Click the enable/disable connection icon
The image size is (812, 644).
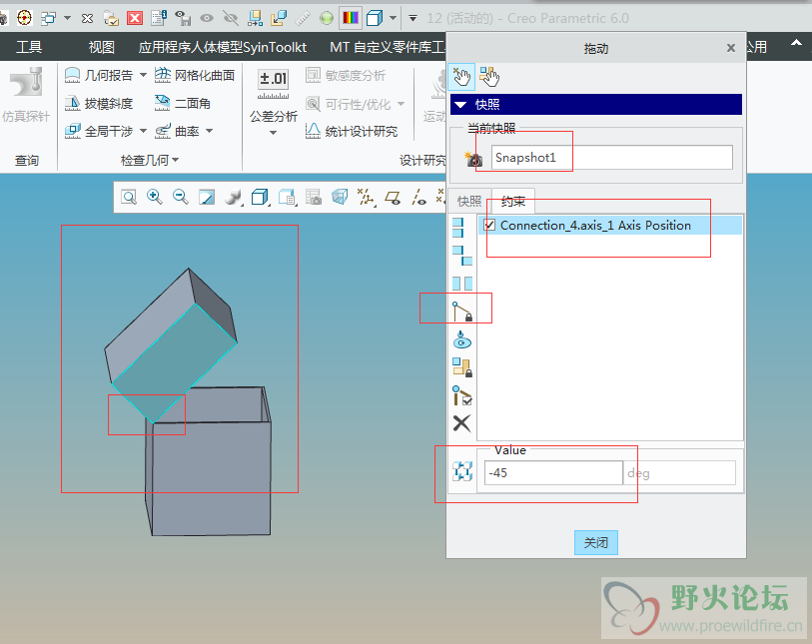pyautogui.click(x=461, y=395)
